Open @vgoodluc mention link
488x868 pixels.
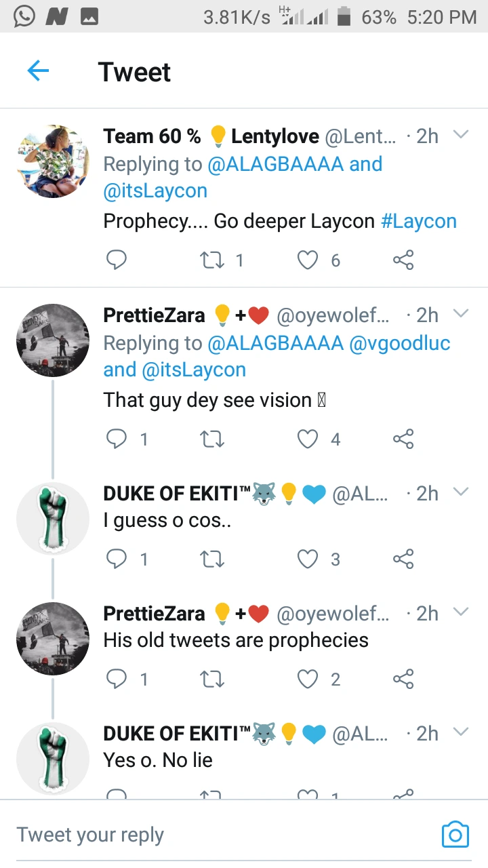coord(399,343)
